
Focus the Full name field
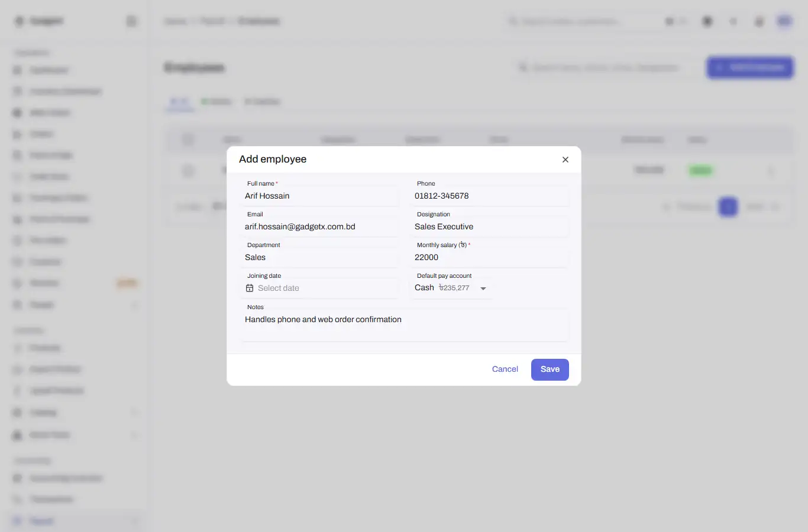tap(320, 196)
